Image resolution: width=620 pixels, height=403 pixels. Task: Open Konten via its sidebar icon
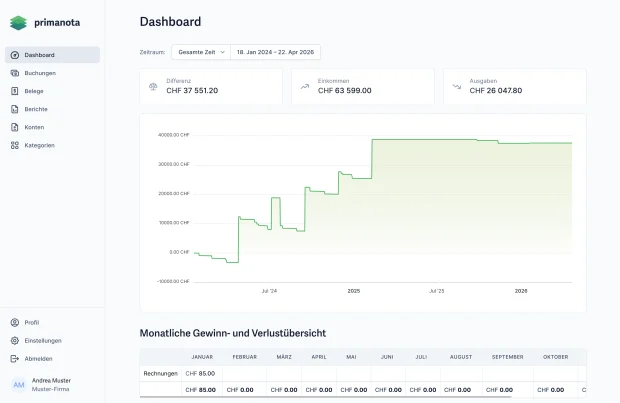15,127
